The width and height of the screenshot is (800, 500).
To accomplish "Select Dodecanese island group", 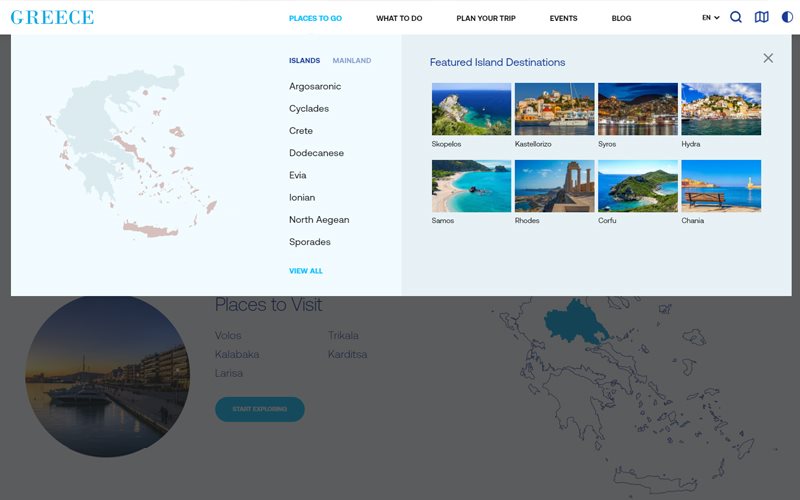I will 316,153.
